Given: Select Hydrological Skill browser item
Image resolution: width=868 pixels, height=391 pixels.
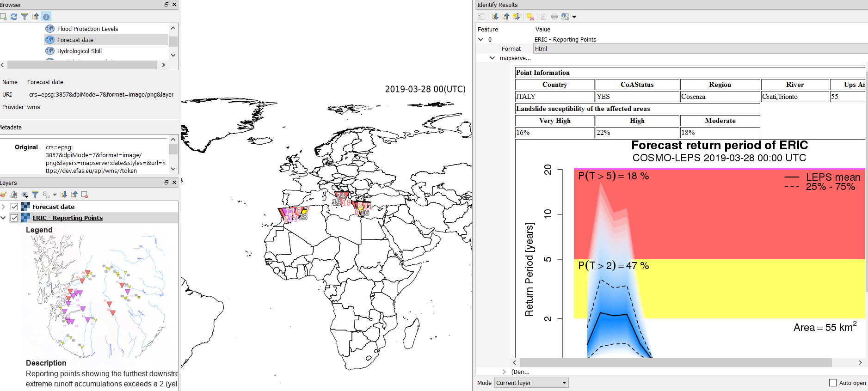Looking at the screenshot, I should tap(79, 51).
